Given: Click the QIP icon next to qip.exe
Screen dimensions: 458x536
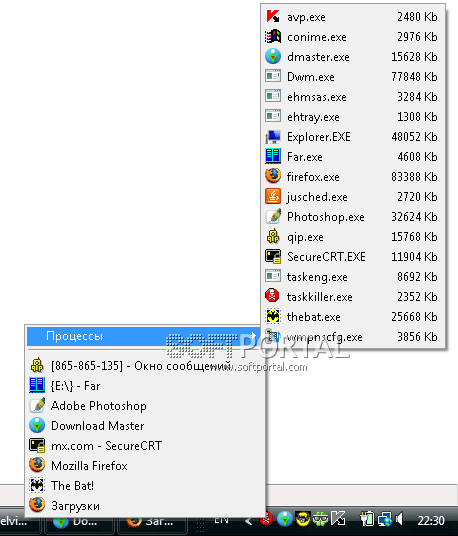Looking at the screenshot, I should pos(273,237).
